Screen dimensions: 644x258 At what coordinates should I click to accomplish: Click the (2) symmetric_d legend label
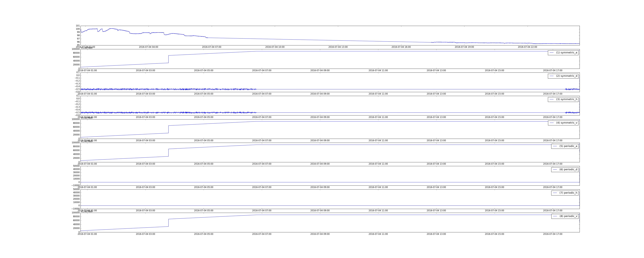pyautogui.click(x=566, y=76)
